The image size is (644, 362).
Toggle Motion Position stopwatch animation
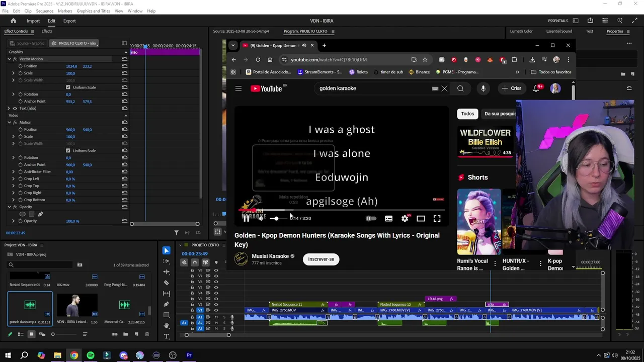(x=20, y=129)
